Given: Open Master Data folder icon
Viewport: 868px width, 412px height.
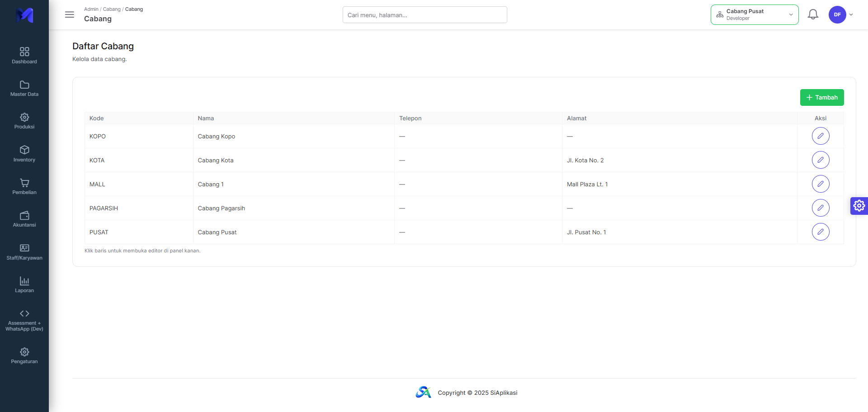Looking at the screenshot, I should (x=24, y=85).
